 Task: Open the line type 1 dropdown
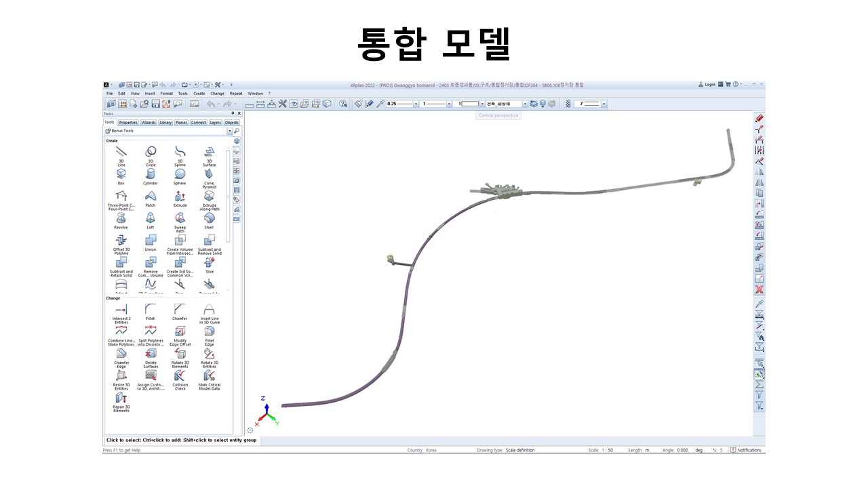[450, 104]
